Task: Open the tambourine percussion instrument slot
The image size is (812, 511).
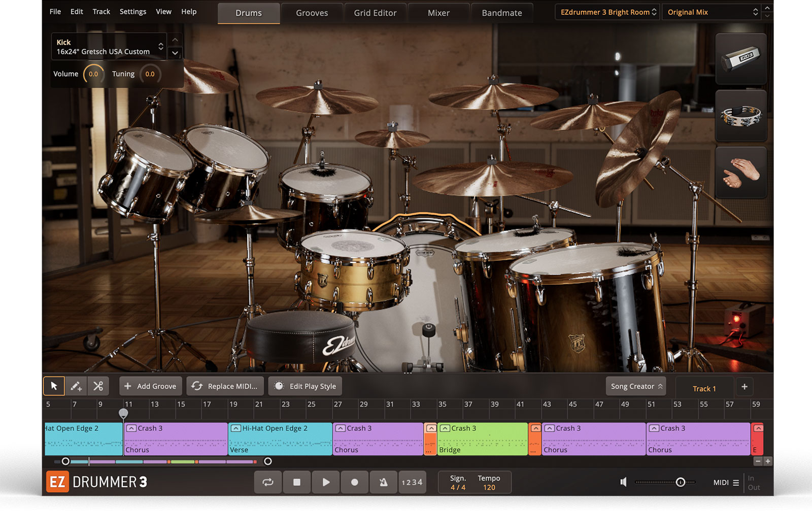Action: tap(741, 116)
